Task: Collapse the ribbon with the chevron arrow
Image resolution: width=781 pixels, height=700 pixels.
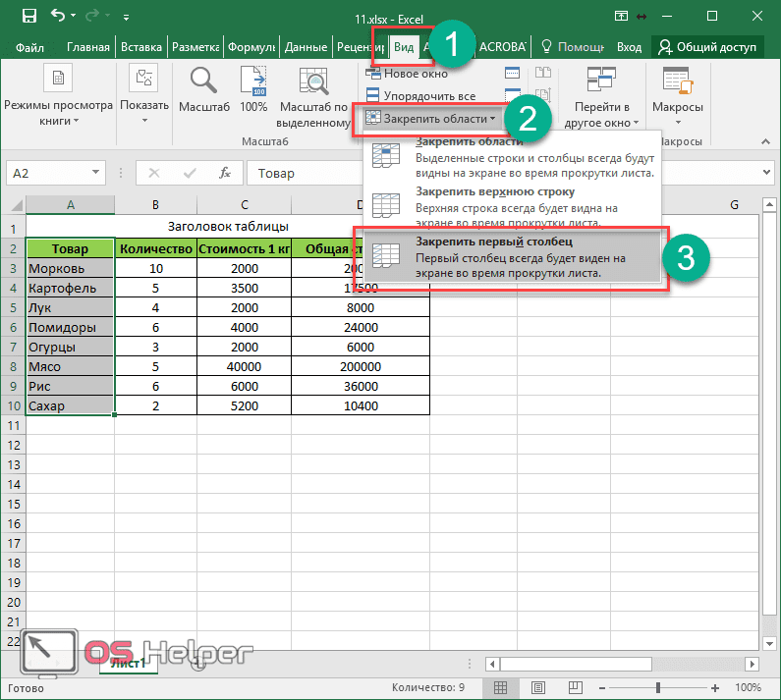Action: 765,142
